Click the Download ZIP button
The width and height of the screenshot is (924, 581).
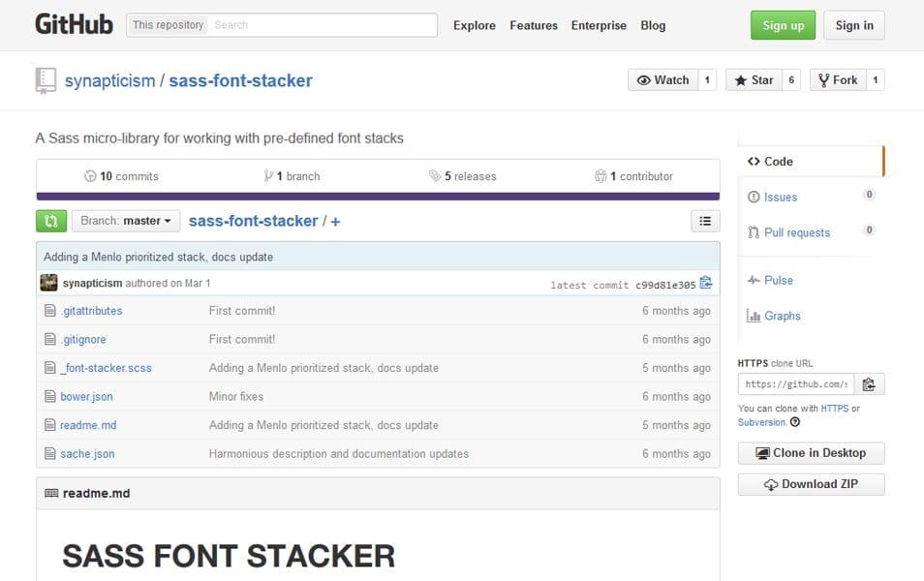(x=811, y=484)
